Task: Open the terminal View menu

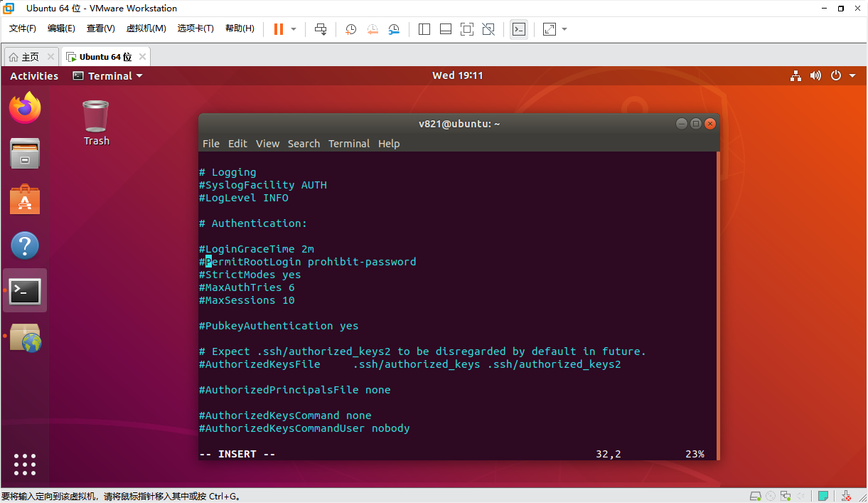Action: point(267,144)
